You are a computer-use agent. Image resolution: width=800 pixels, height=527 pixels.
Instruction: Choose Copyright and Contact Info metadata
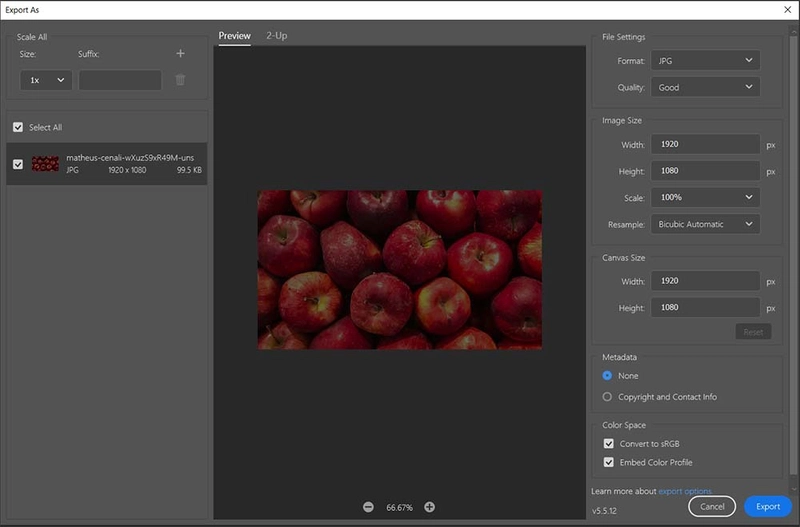click(607, 397)
